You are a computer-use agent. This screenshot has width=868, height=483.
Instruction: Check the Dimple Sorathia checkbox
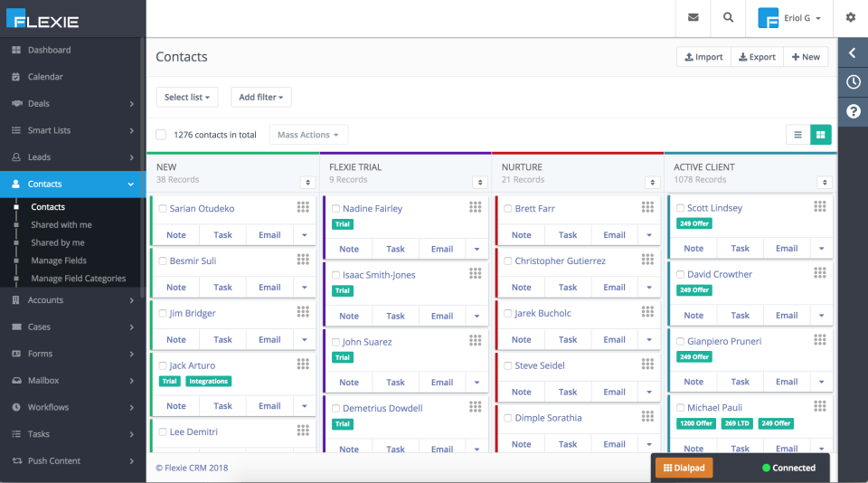507,418
